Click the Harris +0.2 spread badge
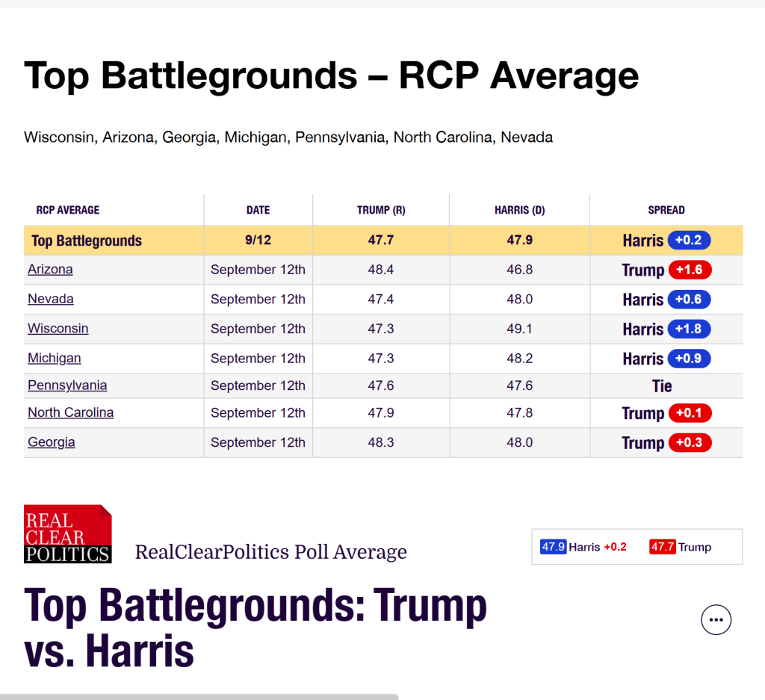 pos(689,240)
